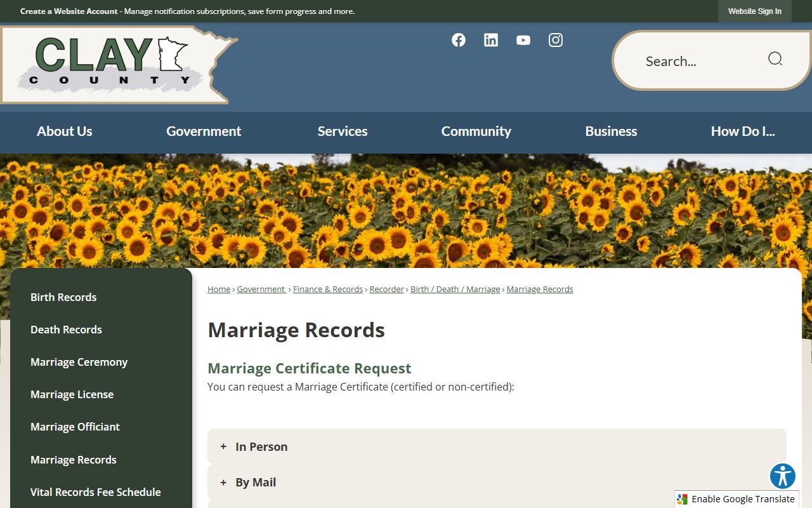Click Birth / Death / Marriage breadcrumb
812x508 pixels.
coord(455,289)
